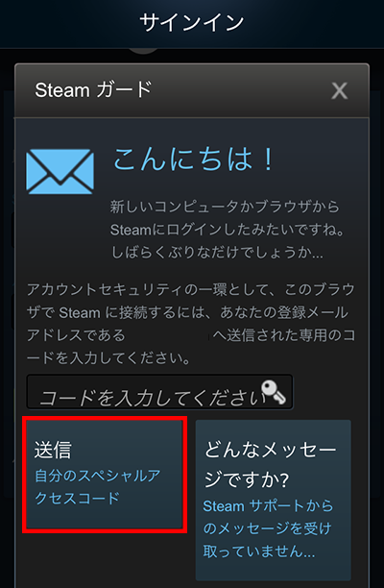
Task: Click the blue envelope mail icon
Action: pyautogui.click(x=60, y=172)
